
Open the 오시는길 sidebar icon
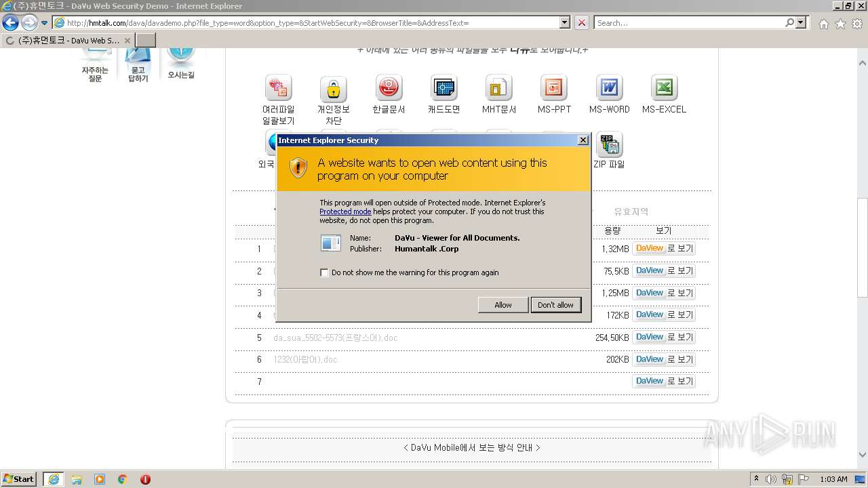pyautogui.click(x=181, y=64)
